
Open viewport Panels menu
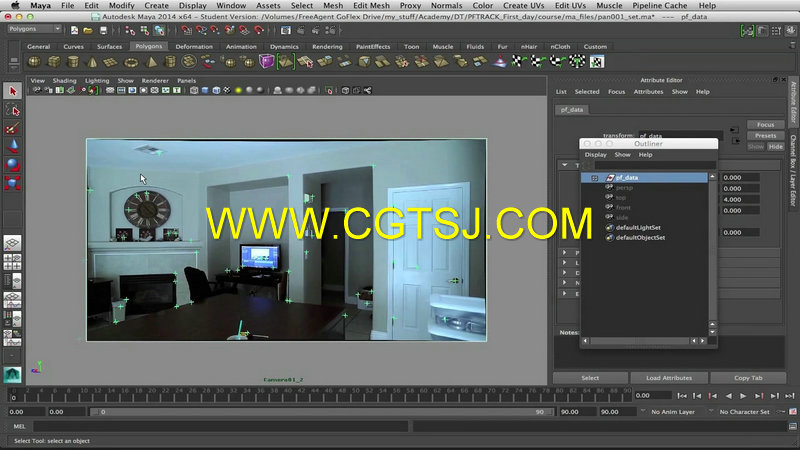(186, 81)
